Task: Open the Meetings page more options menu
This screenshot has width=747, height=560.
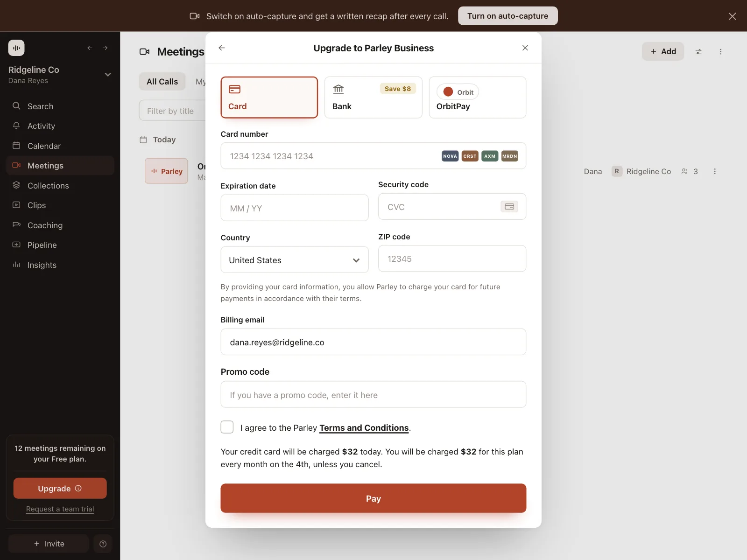Action: click(x=721, y=52)
